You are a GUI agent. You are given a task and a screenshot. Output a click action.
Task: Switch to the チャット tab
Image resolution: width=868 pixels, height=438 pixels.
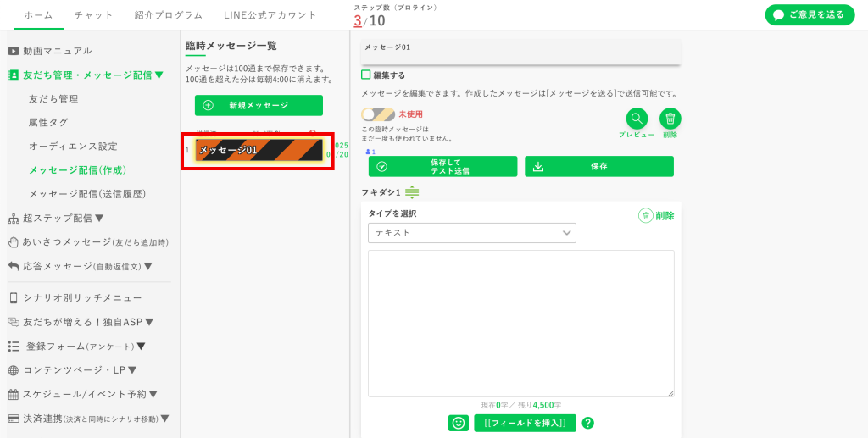pyautogui.click(x=93, y=15)
